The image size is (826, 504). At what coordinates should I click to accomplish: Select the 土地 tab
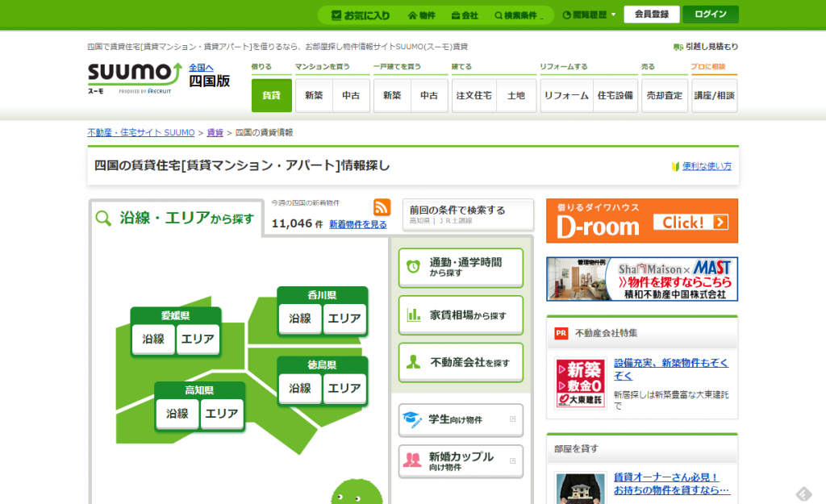[x=516, y=95]
